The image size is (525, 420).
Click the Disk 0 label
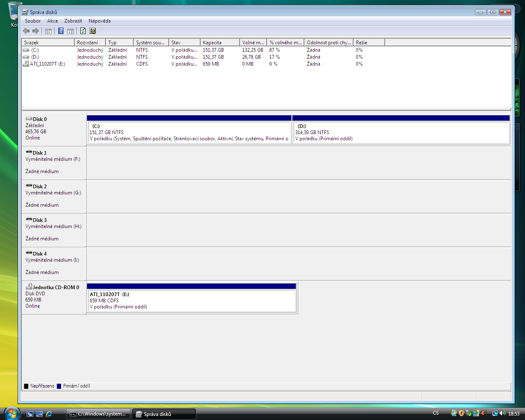pyautogui.click(x=40, y=119)
